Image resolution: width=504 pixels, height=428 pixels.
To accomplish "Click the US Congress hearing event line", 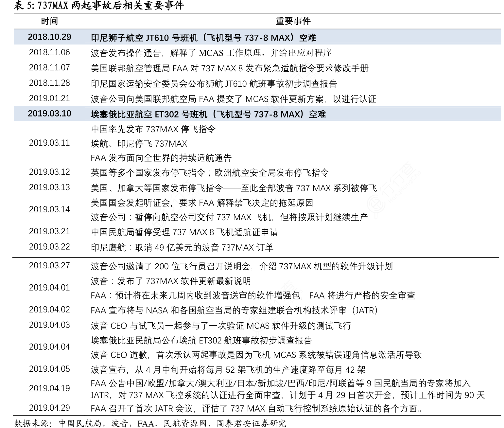I will click(201, 203).
